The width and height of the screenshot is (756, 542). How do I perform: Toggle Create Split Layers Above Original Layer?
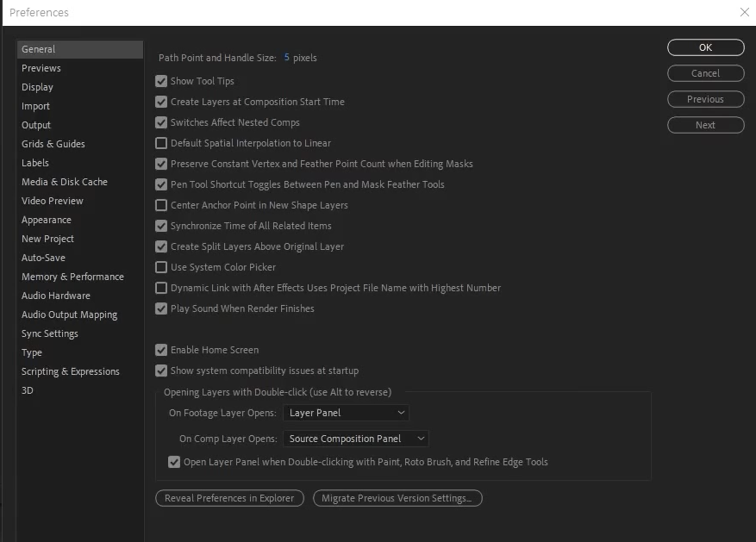[161, 246]
